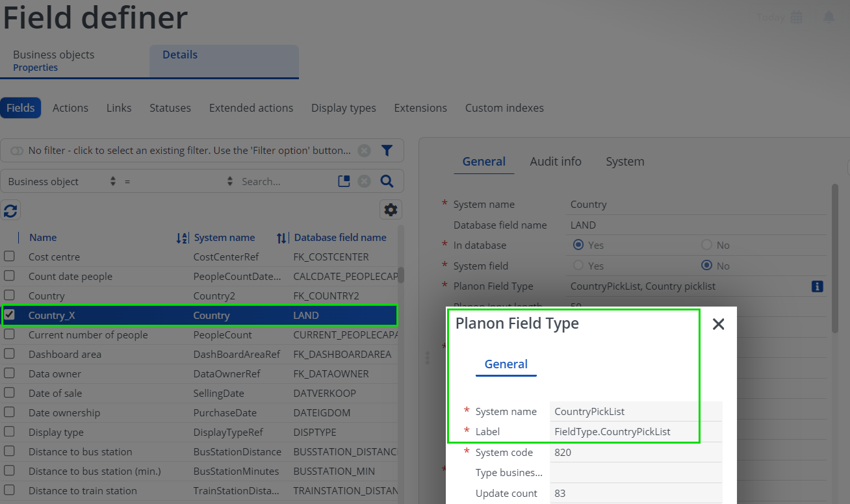Select In database No radio
850x504 pixels.
click(707, 245)
